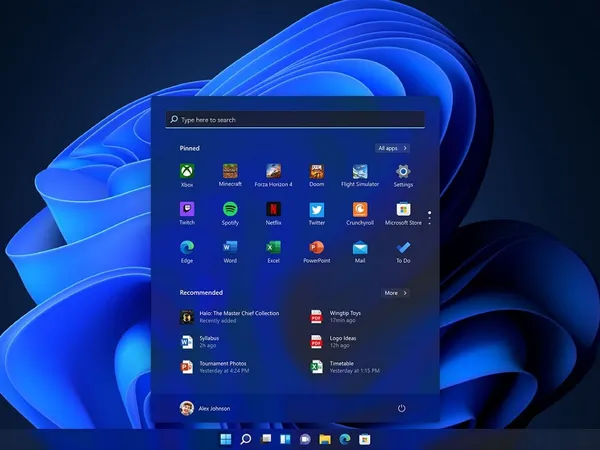
Task: Launch Microsoft Store
Action: click(x=403, y=210)
